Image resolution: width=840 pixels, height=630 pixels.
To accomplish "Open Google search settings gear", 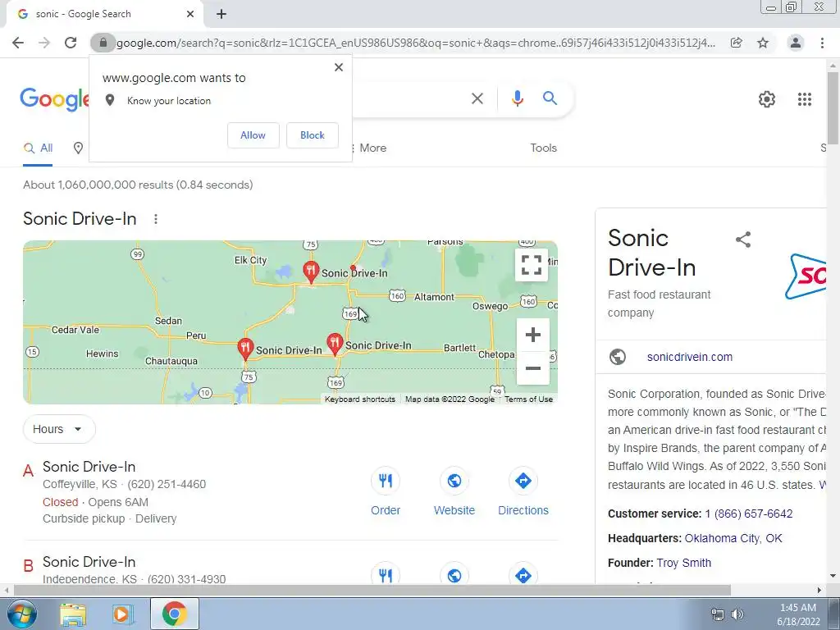I will 767,99.
